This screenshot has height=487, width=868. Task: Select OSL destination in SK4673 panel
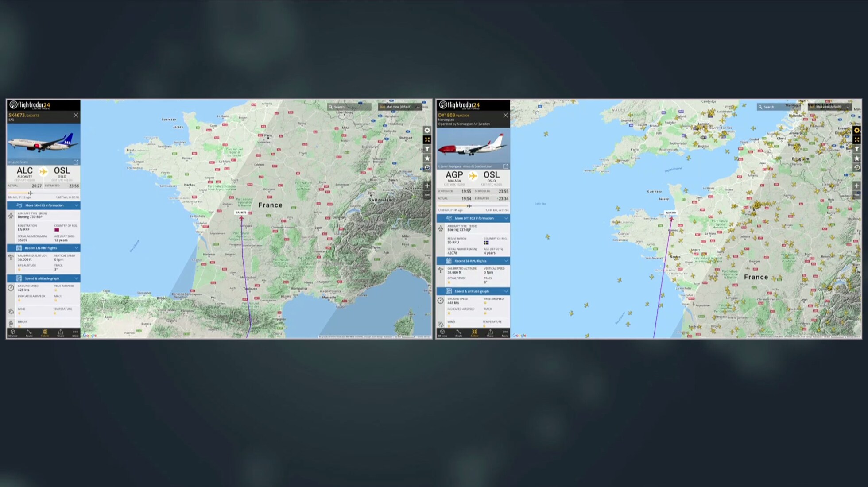click(x=62, y=173)
